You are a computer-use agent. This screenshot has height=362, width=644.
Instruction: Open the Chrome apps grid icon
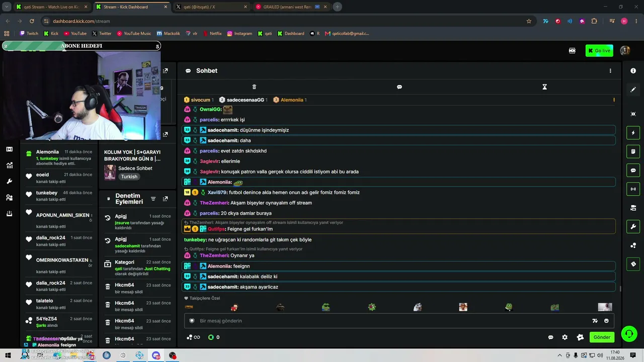coord(7,33)
